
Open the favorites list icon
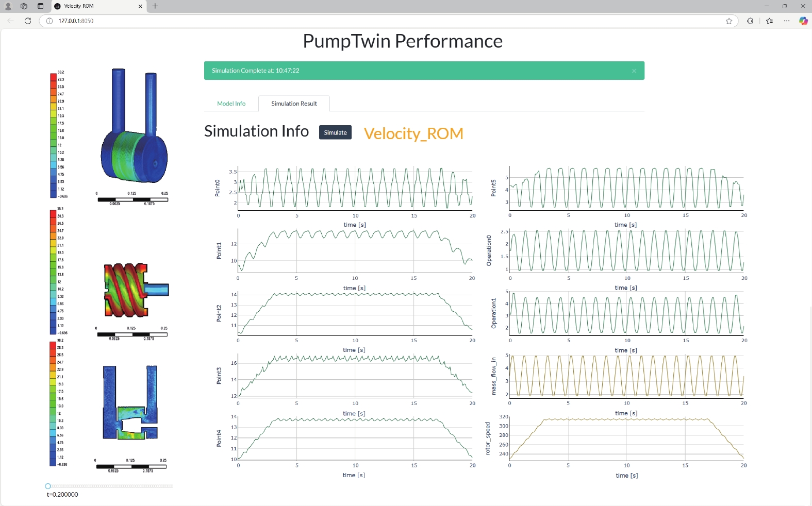click(x=769, y=21)
